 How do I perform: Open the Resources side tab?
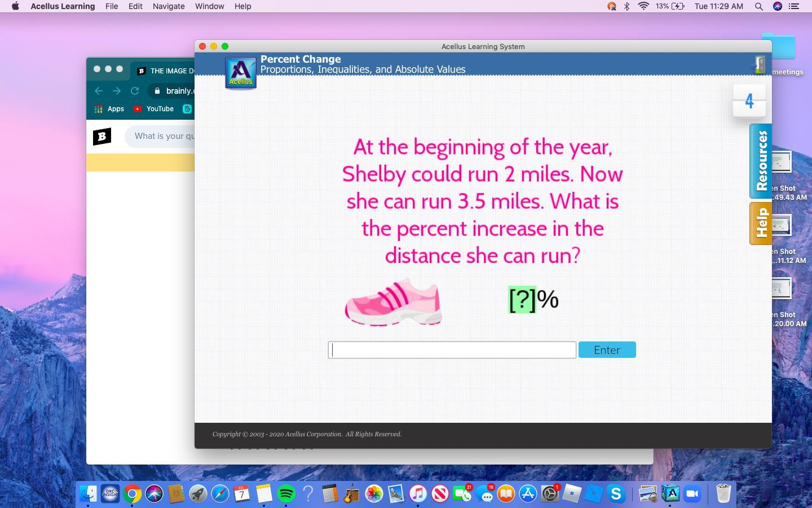[761, 161]
